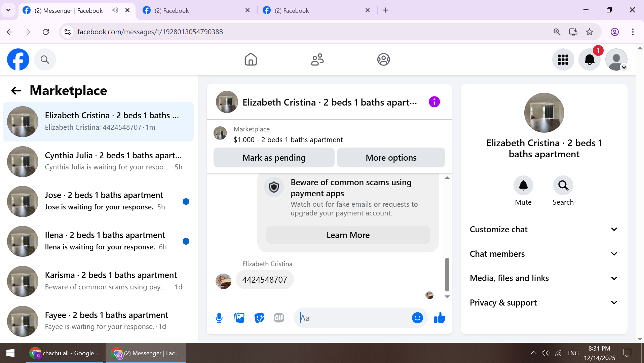The height and width of the screenshot is (363, 644).
Task: Attach a photo using the image icon
Action: (239, 318)
